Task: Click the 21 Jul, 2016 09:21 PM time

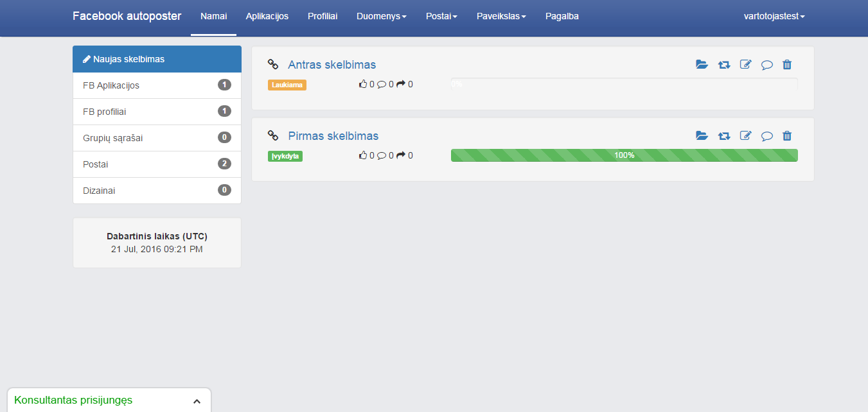Action: click(x=157, y=249)
